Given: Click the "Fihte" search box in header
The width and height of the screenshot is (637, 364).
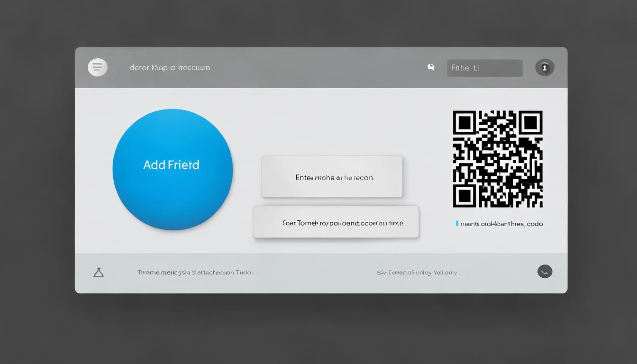Looking at the screenshot, I should 484,68.
